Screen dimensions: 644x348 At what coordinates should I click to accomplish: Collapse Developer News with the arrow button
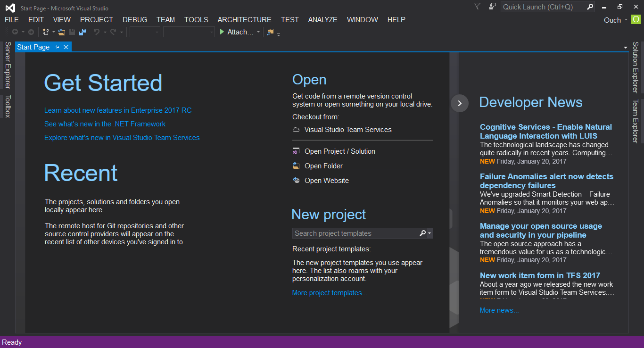click(460, 103)
